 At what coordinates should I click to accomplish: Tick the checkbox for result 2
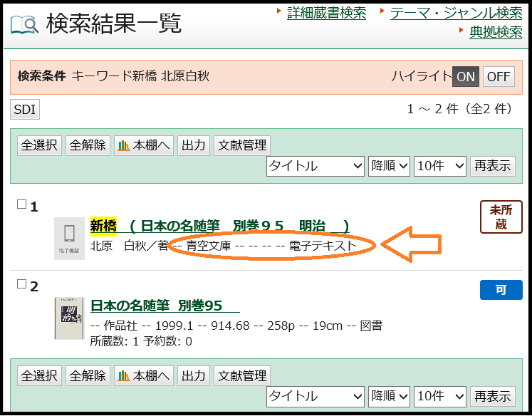pos(21,284)
